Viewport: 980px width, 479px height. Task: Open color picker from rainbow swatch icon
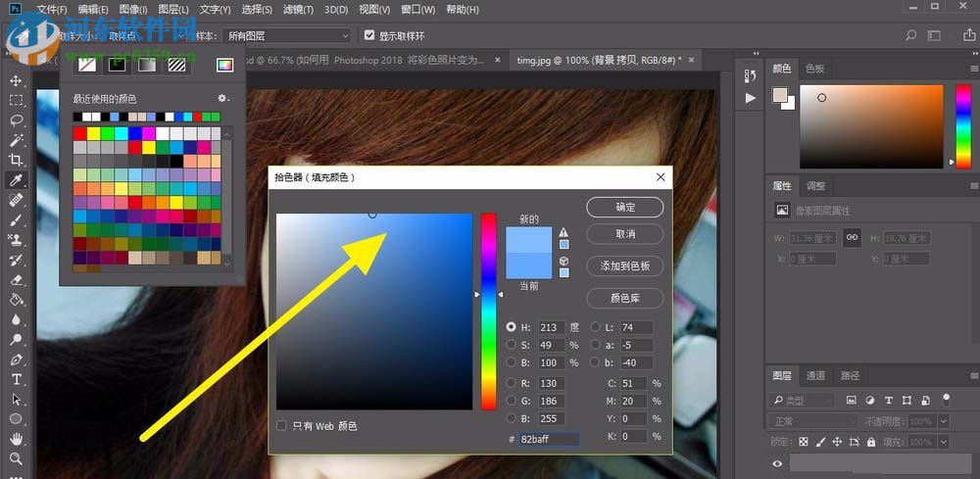(x=224, y=65)
